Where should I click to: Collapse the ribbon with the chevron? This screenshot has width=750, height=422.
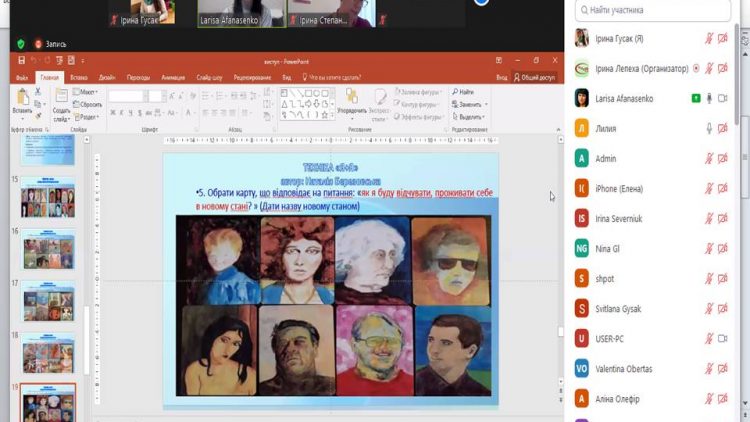[x=558, y=129]
